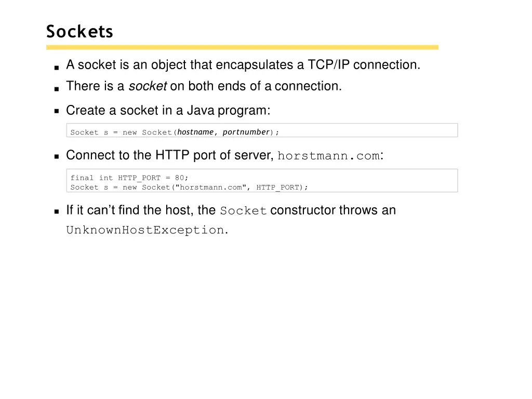Click the yellow bar under the title
This screenshot has width=532, height=399.
point(242,47)
